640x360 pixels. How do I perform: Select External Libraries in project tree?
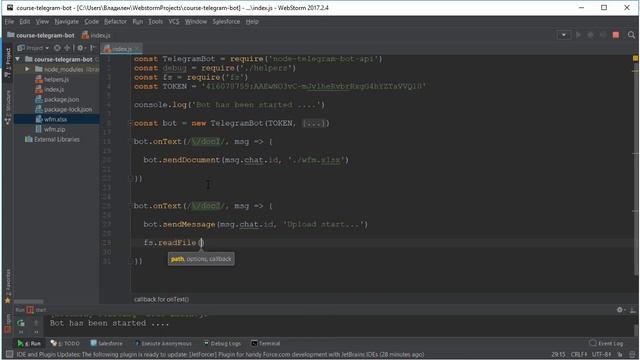point(52,139)
